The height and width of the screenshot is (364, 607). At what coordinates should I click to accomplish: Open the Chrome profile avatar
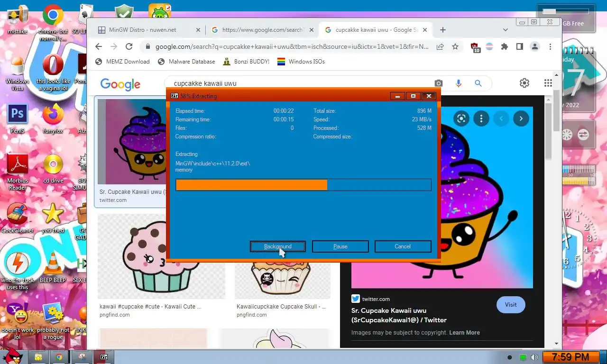(535, 46)
